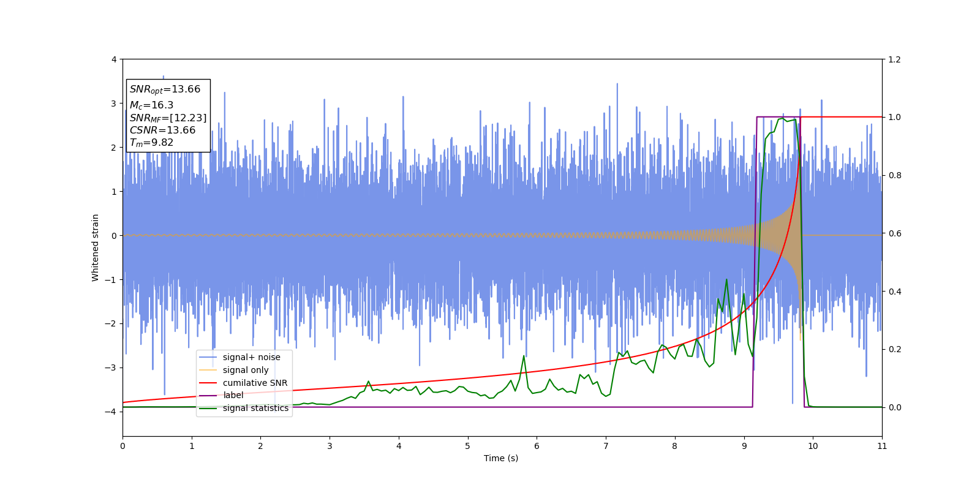This screenshot has height=490, width=980.
Task: Click the red cumilative SNR legend line
Action: 208,383
